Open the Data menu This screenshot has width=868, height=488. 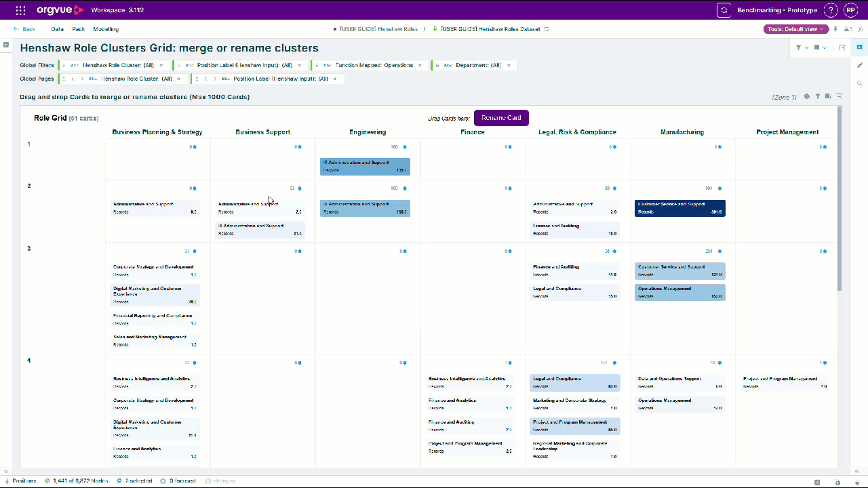(57, 29)
